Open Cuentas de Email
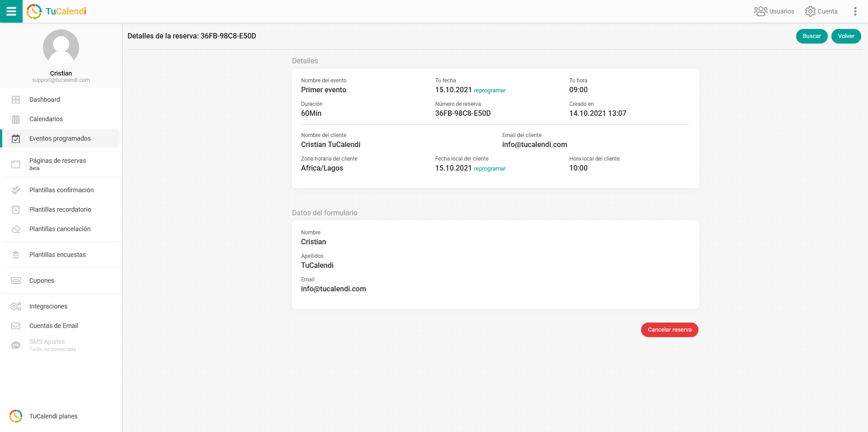This screenshot has height=432, width=868. [x=61, y=326]
